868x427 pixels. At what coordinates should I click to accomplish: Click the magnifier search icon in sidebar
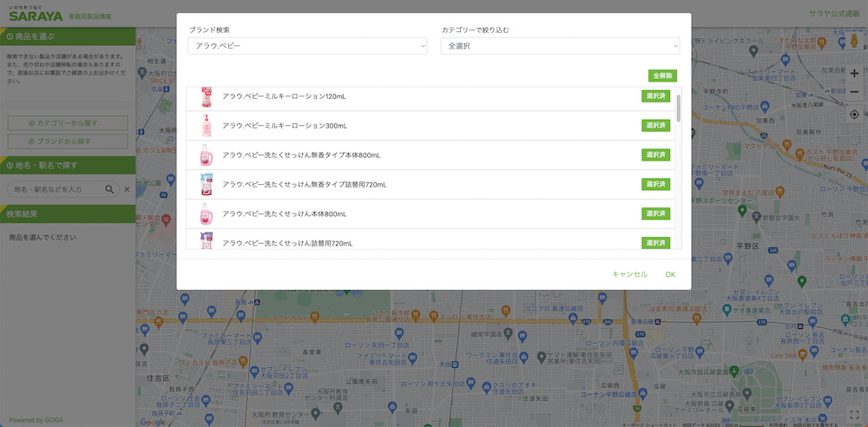pos(109,189)
